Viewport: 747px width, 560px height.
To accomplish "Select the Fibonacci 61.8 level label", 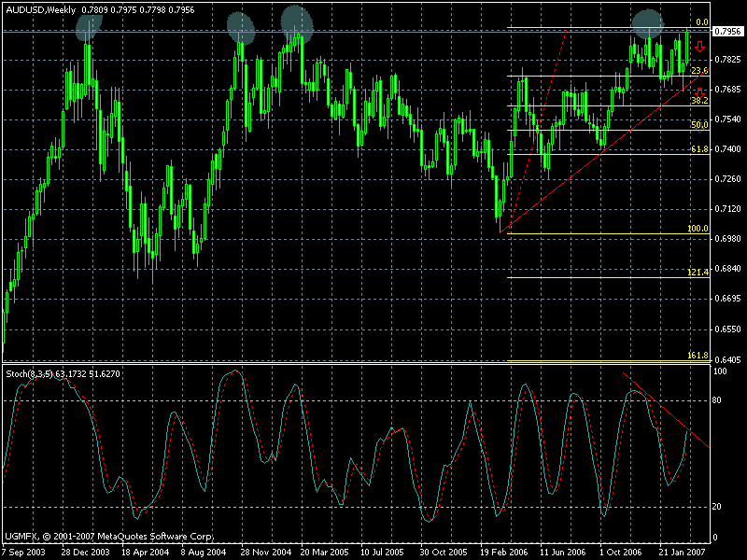I will click(699, 148).
